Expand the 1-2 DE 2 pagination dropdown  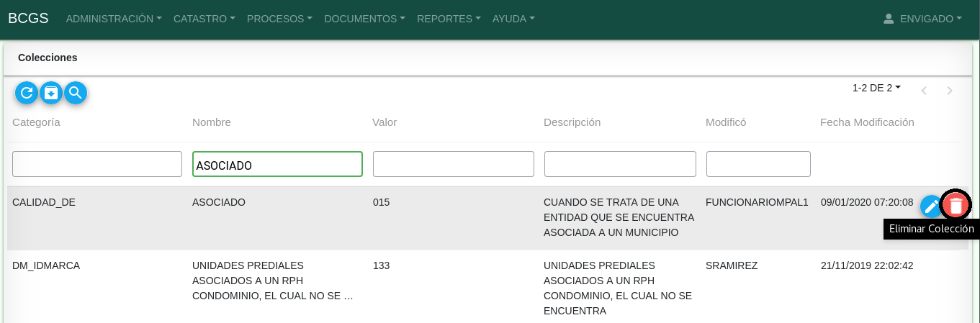point(876,88)
